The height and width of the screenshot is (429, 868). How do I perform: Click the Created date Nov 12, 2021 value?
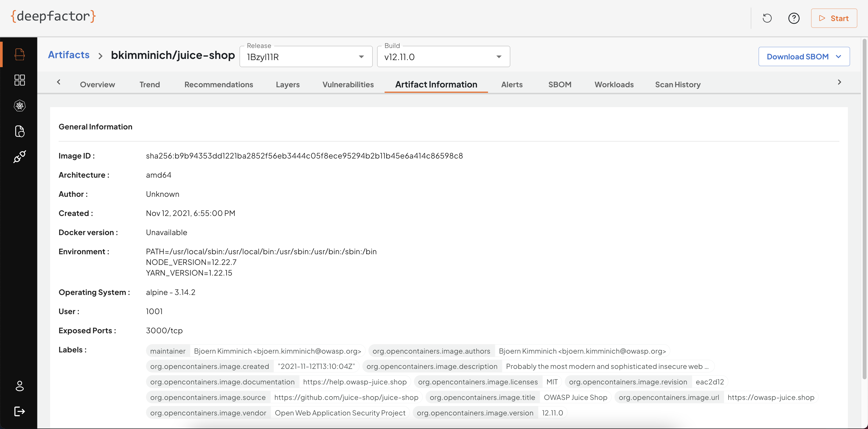[x=190, y=213]
